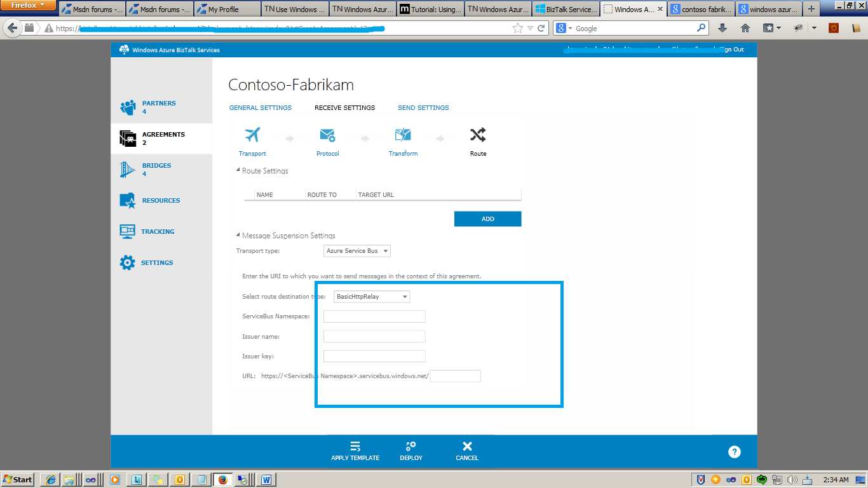Screen dimensions: 868x488
Task: Click the Start button
Action: [x=18, y=480]
